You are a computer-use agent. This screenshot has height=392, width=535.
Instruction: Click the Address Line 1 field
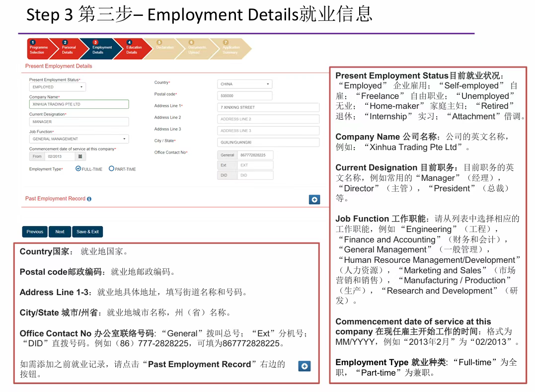pyautogui.click(x=268, y=107)
